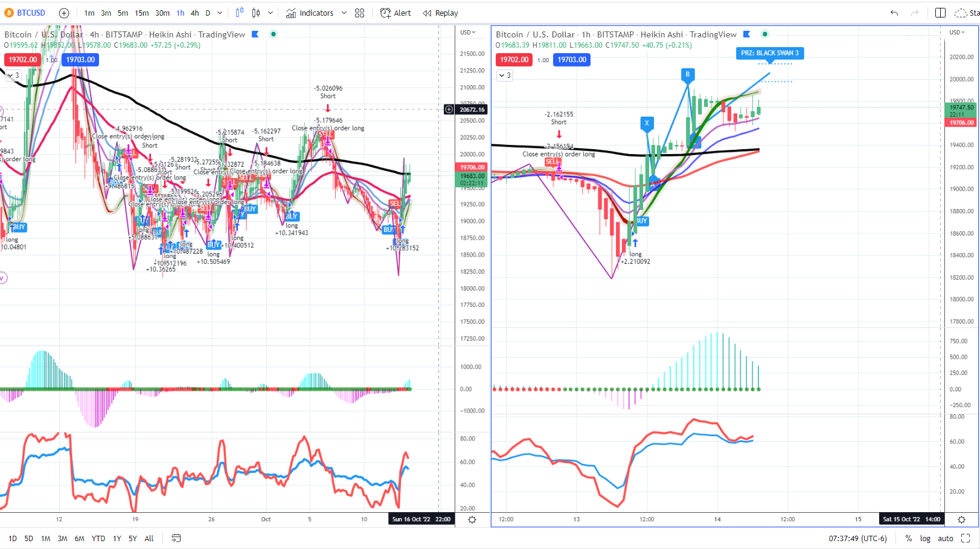980x549 pixels.
Task: Toggle fullscreen maximize chart icon
Action: (x=966, y=538)
